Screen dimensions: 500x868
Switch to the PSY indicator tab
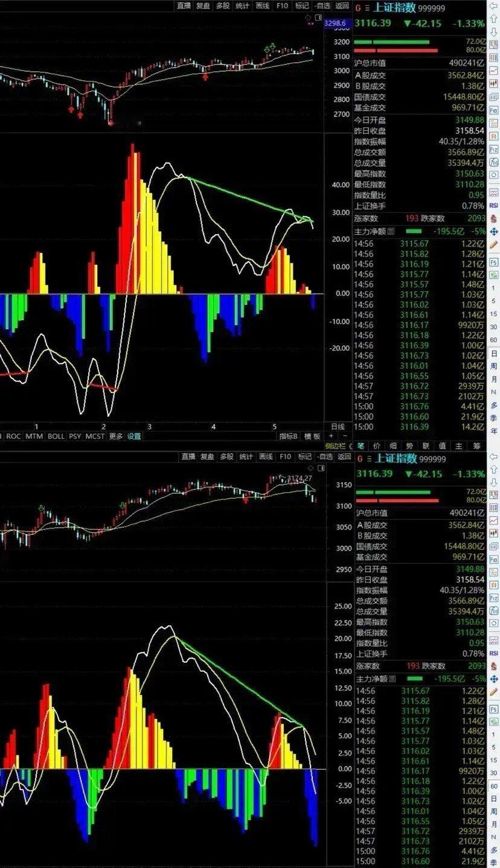pos(75,436)
